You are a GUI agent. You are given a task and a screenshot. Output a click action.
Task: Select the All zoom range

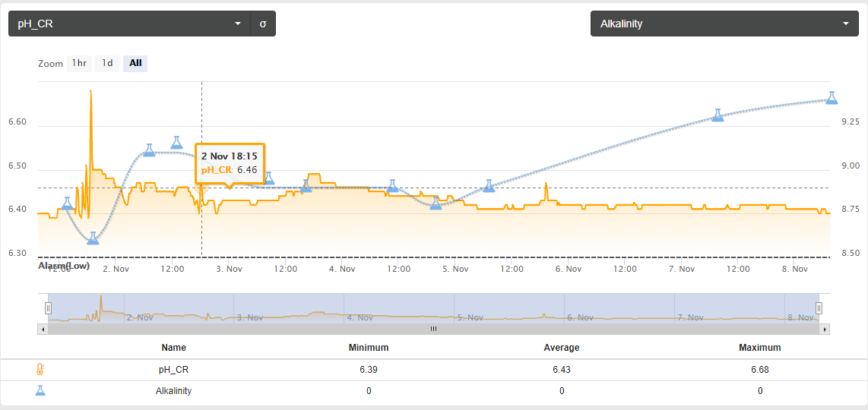pyautogui.click(x=135, y=63)
